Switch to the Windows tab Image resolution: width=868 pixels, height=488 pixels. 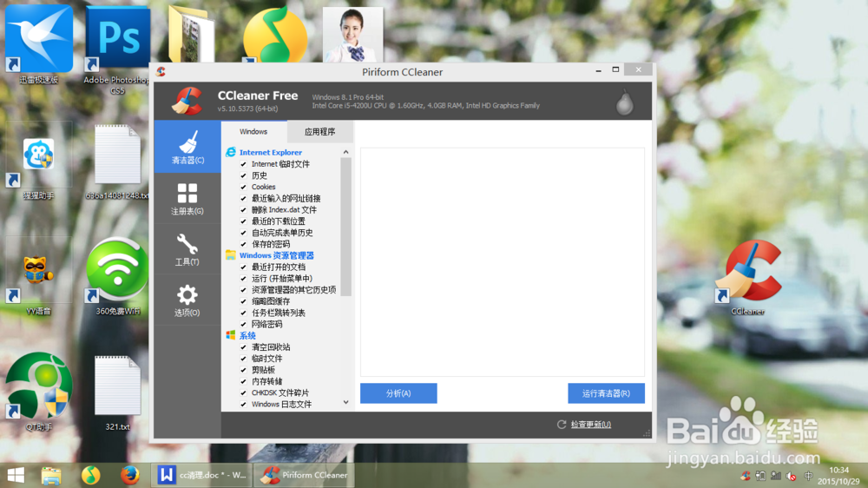(x=253, y=132)
